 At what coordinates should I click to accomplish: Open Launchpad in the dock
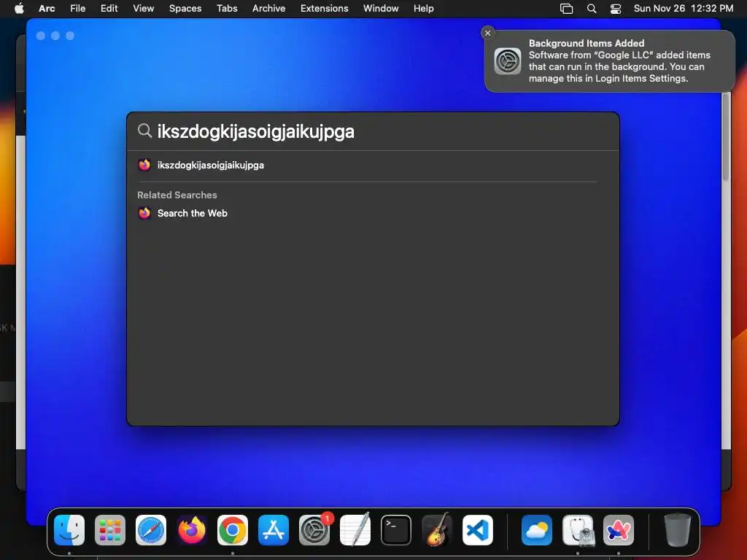110,530
